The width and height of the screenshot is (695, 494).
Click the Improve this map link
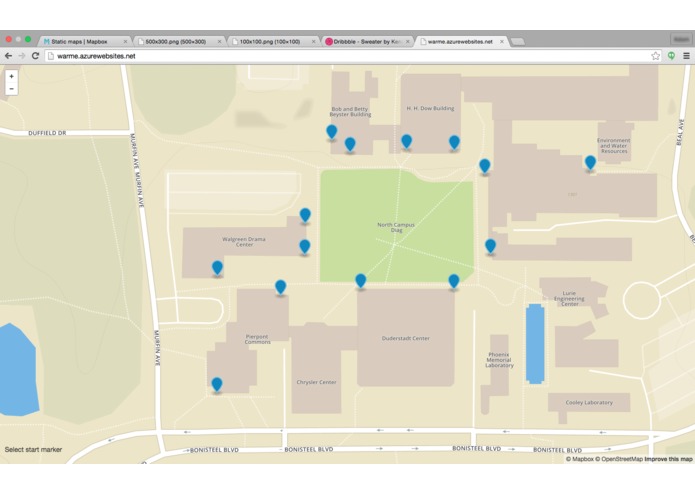pyautogui.click(x=668, y=459)
